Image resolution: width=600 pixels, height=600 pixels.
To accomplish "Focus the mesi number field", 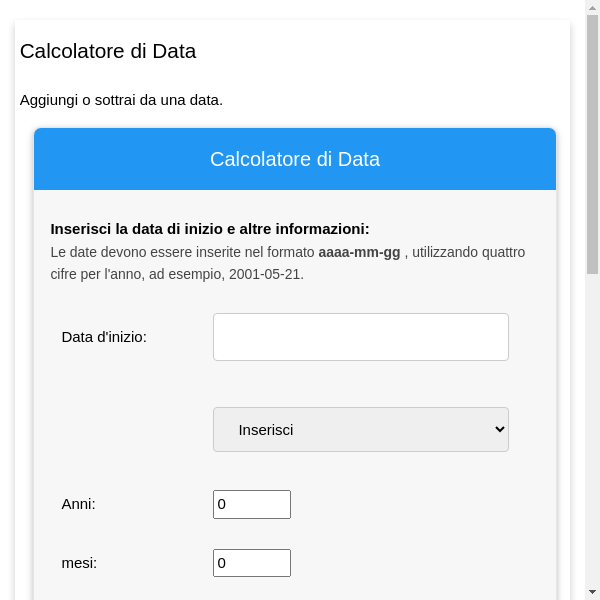I will coord(251,563).
